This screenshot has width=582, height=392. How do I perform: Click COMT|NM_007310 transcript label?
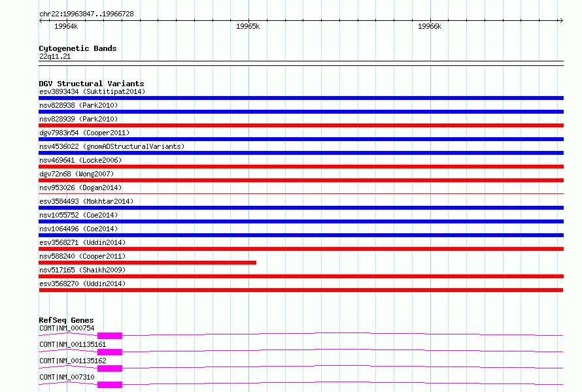pos(67,377)
